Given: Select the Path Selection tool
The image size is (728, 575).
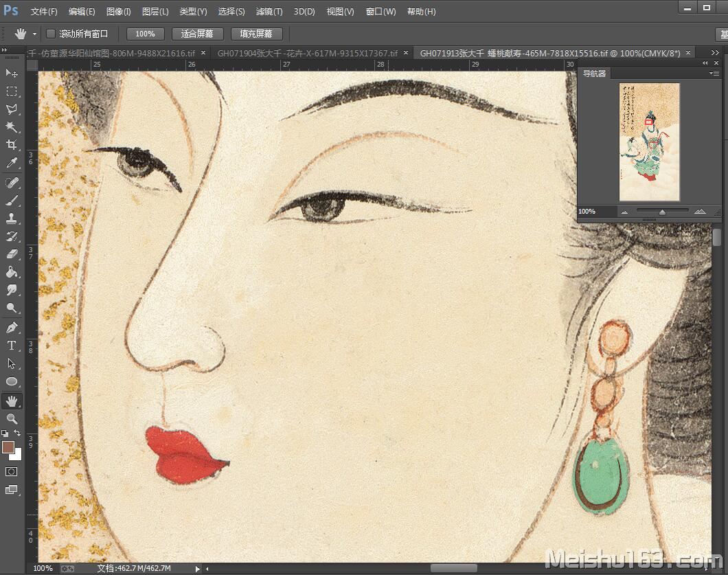Looking at the screenshot, I should (12, 363).
